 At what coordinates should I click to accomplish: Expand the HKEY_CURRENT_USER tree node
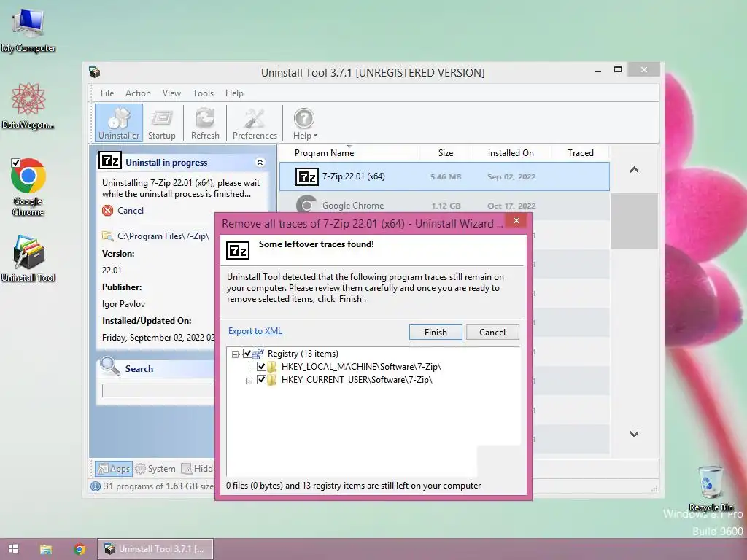(249, 381)
